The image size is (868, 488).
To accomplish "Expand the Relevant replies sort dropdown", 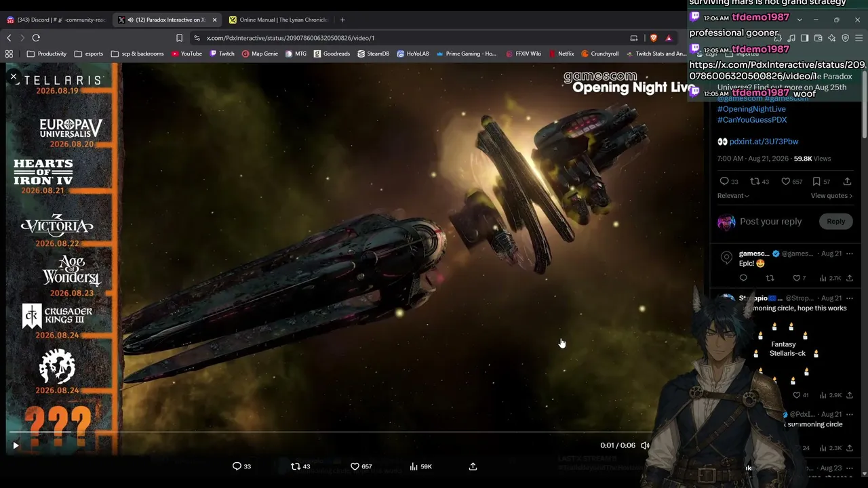I will (x=733, y=196).
